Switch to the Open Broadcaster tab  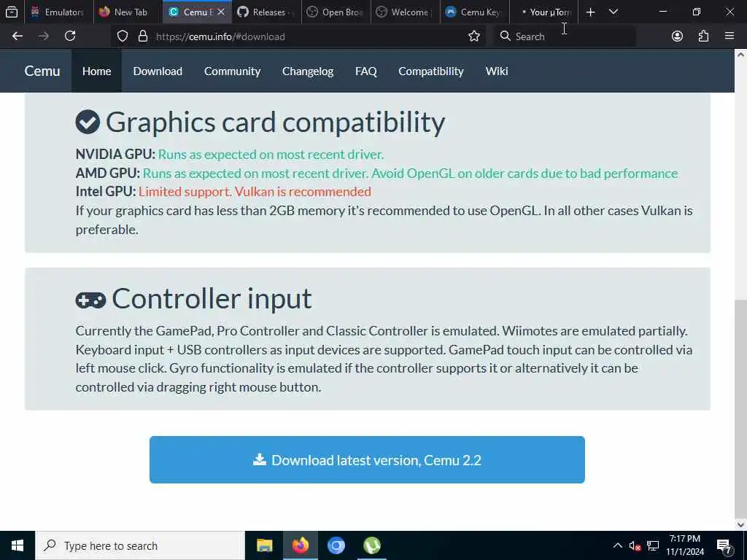tap(336, 12)
